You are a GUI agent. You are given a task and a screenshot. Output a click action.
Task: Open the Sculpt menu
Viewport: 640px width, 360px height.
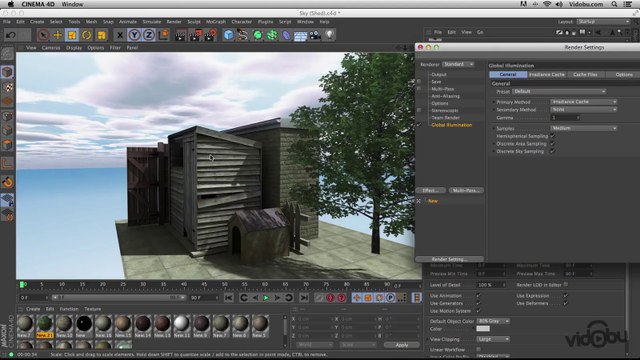click(x=194, y=22)
